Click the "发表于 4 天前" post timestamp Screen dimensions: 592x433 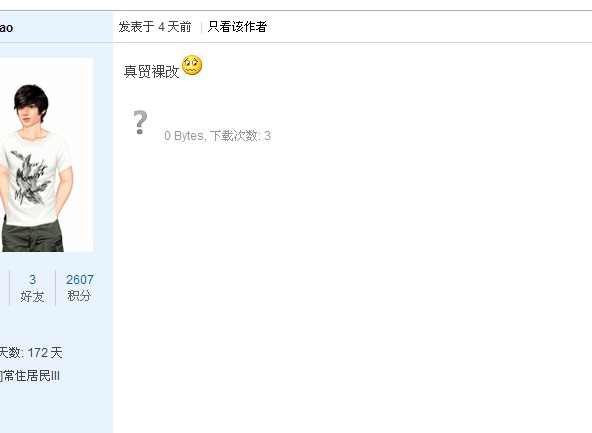click(155, 27)
